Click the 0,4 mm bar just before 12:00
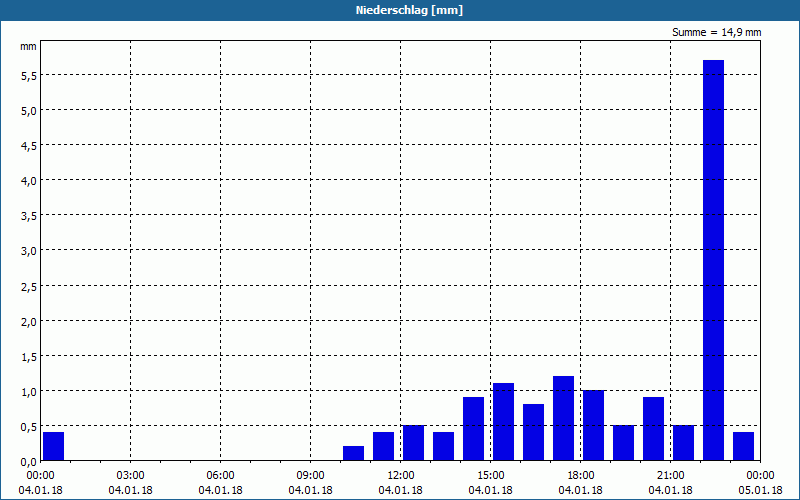Viewport: 800px width, 500px height. [x=384, y=446]
